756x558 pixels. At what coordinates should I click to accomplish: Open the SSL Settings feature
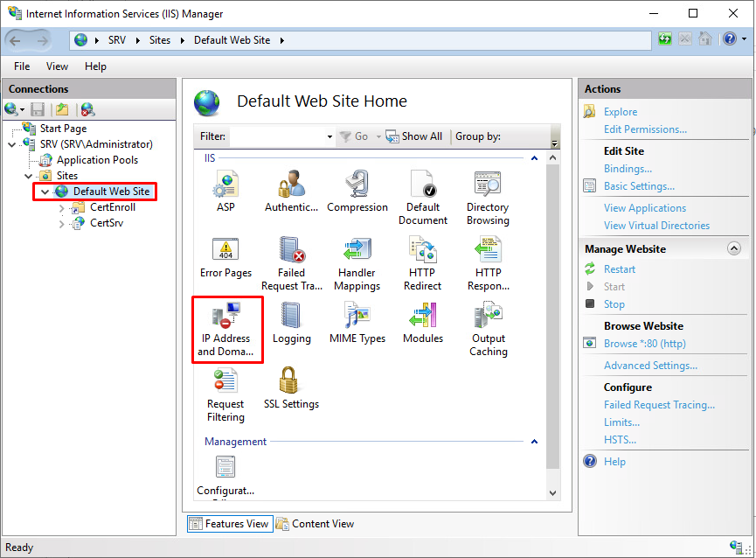(x=291, y=388)
